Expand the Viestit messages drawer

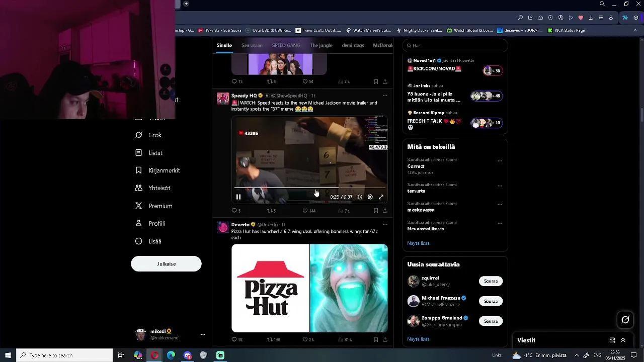[x=623, y=340]
